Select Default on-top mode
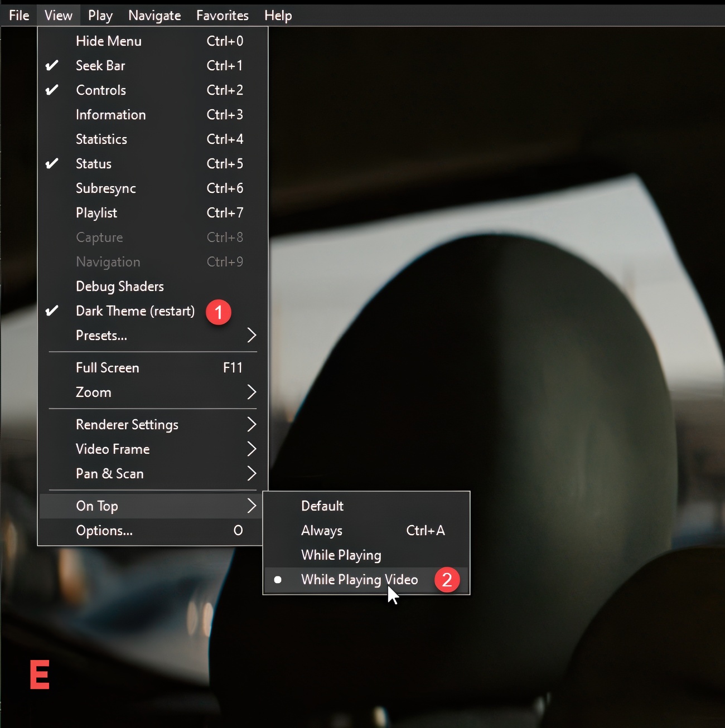725x728 pixels. pyautogui.click(x=366, y=506)
